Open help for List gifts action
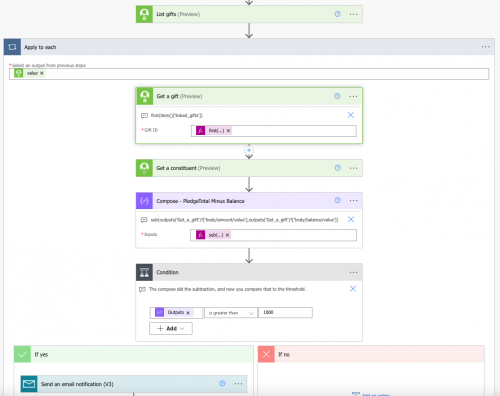The width and height of the screenshot is (500, 396). [337, 14]
